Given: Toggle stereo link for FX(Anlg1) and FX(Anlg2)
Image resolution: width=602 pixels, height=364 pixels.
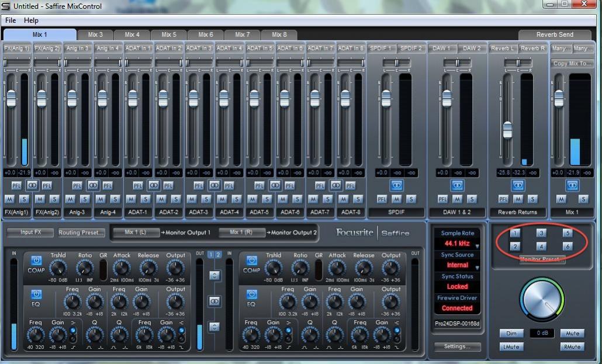Looking at the screenshot, I should [x=32, y=185].
